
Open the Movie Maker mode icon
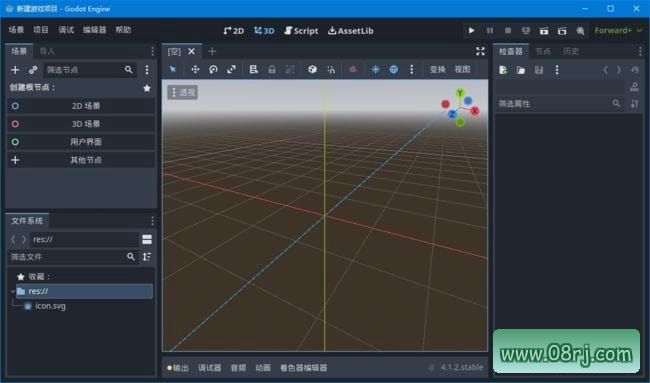[x=580, y=30]
